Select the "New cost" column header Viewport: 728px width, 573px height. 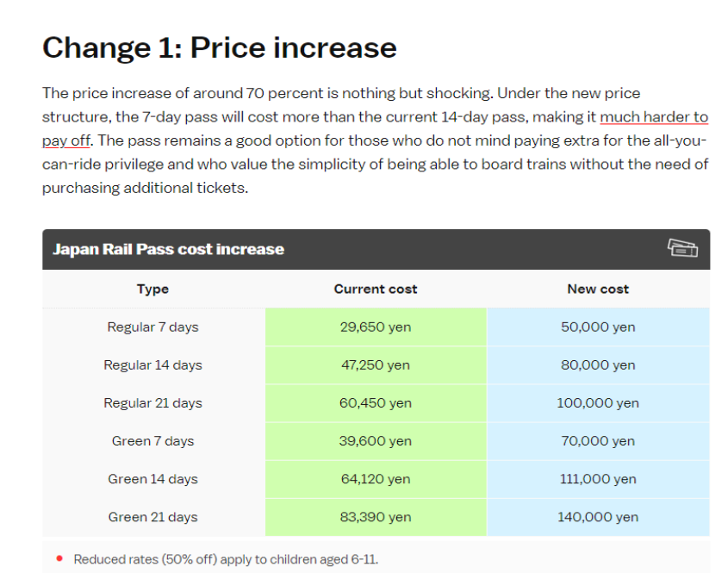coord(598,290)
